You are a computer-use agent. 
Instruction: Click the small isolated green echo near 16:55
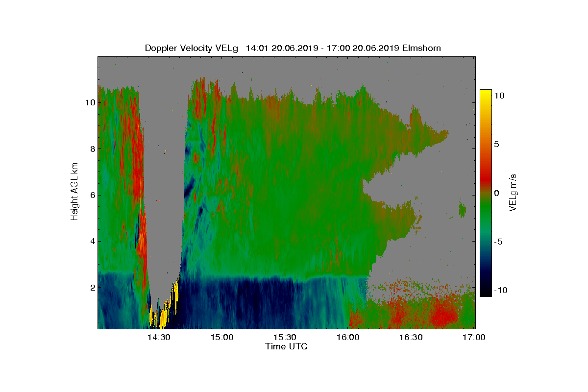pos(462,210)
